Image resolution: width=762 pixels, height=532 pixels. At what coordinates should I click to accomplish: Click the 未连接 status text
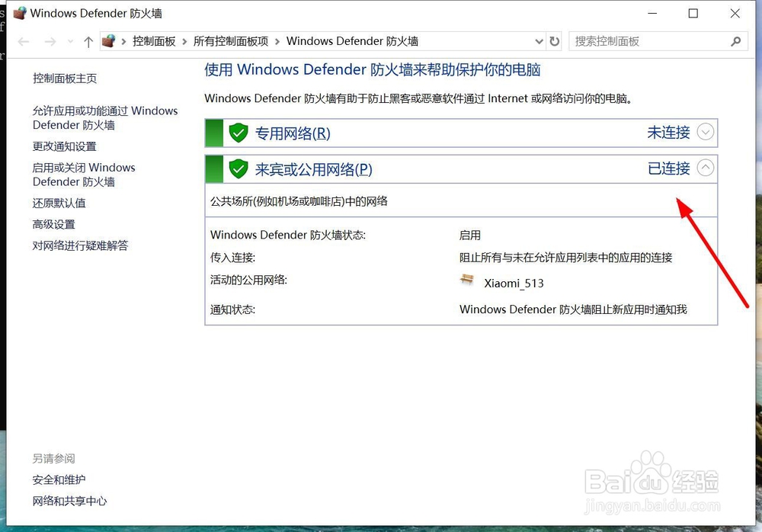tap(669, 133)
